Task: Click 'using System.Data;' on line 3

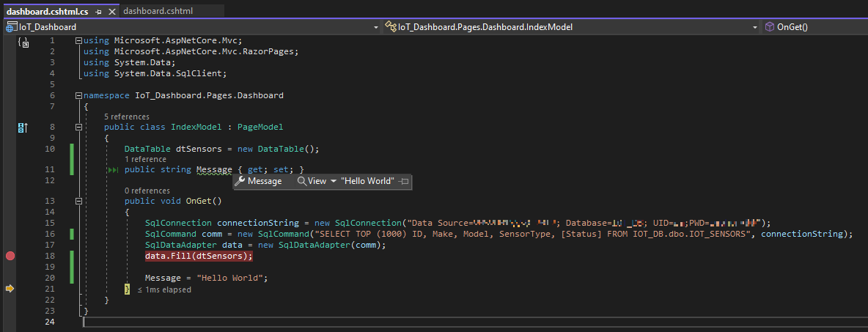Action: pyautogui.click(x=130, y=62)
